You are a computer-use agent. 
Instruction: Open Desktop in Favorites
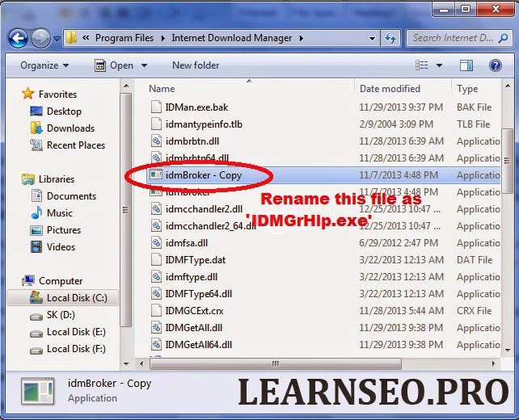click(55, 111)
